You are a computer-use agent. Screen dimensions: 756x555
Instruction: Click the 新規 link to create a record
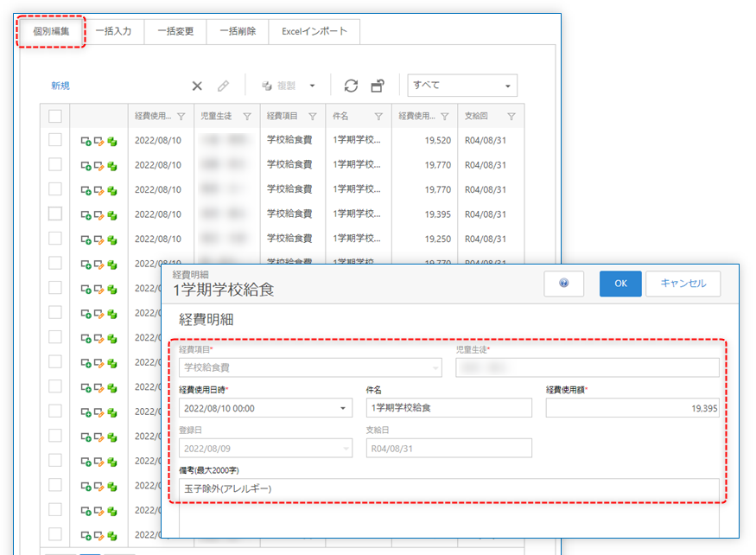(x=60, y=86)
